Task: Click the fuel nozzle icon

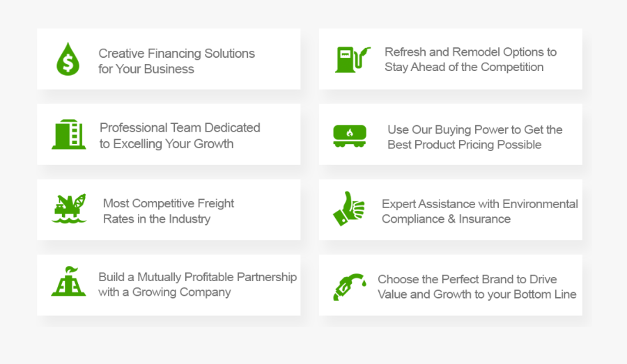Action: pos(348,285)
